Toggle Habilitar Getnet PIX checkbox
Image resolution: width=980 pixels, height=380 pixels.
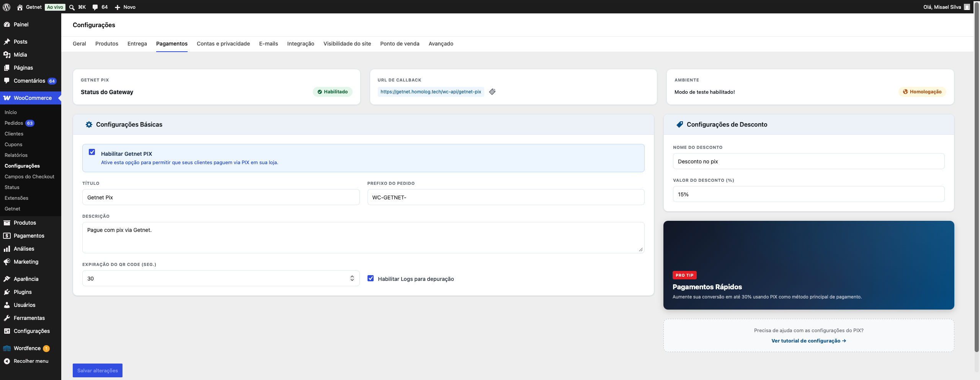[92, 152]
